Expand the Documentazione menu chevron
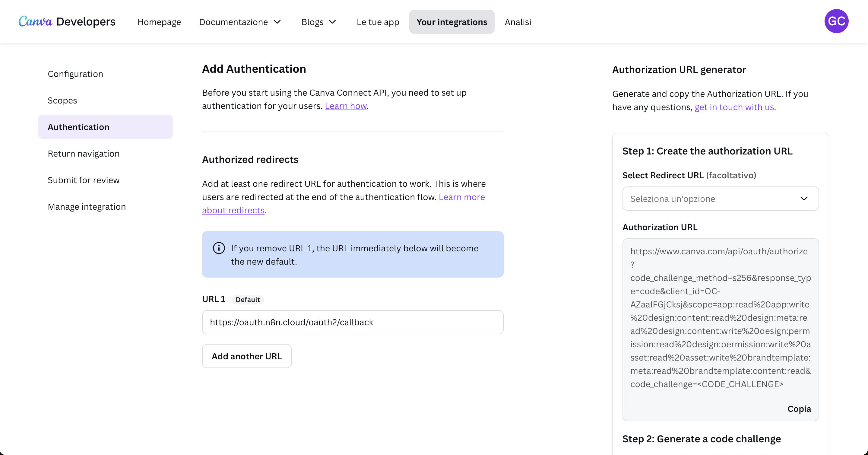This screenshot has height=455, width=868. pyautogui.click(x=277, y=22)
